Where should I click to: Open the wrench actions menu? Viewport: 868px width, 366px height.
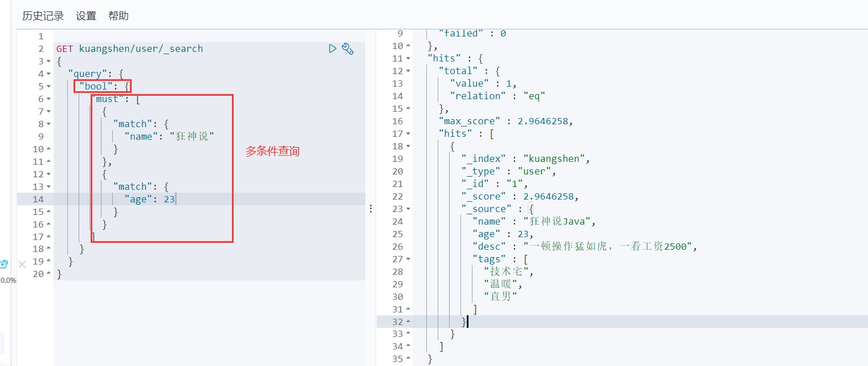coord(348,48)
